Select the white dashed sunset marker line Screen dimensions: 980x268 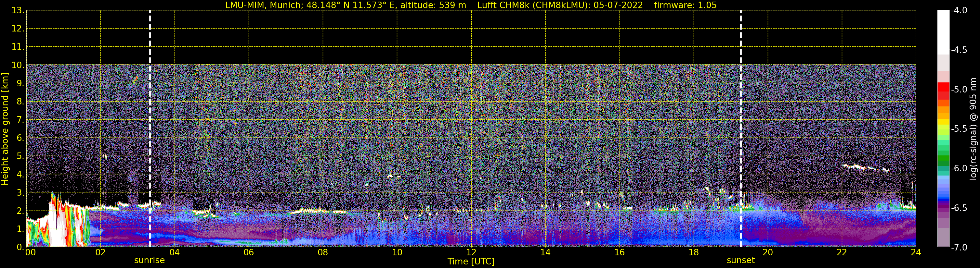click(741, 129)
